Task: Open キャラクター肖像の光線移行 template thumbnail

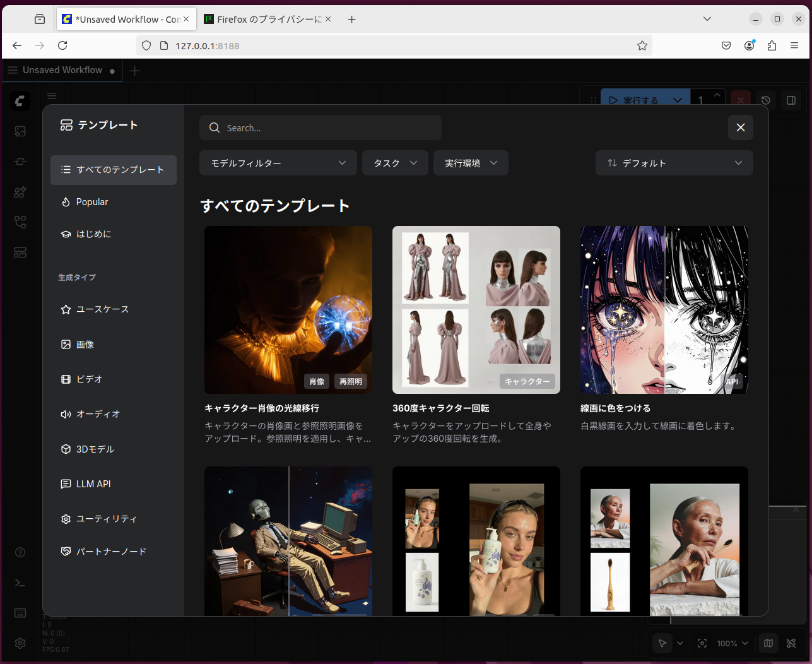Action: coord(288,309)
